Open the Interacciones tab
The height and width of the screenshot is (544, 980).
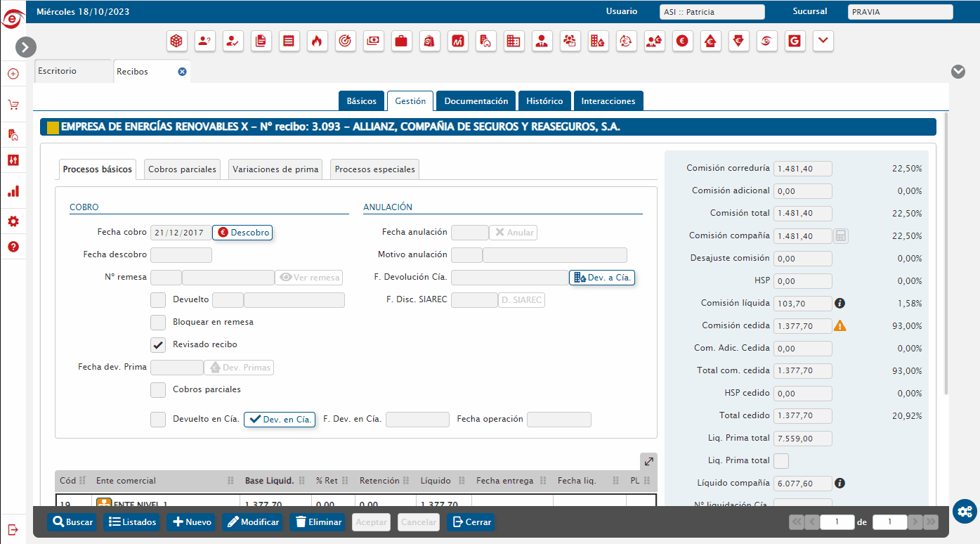click(x=608, y=101)
